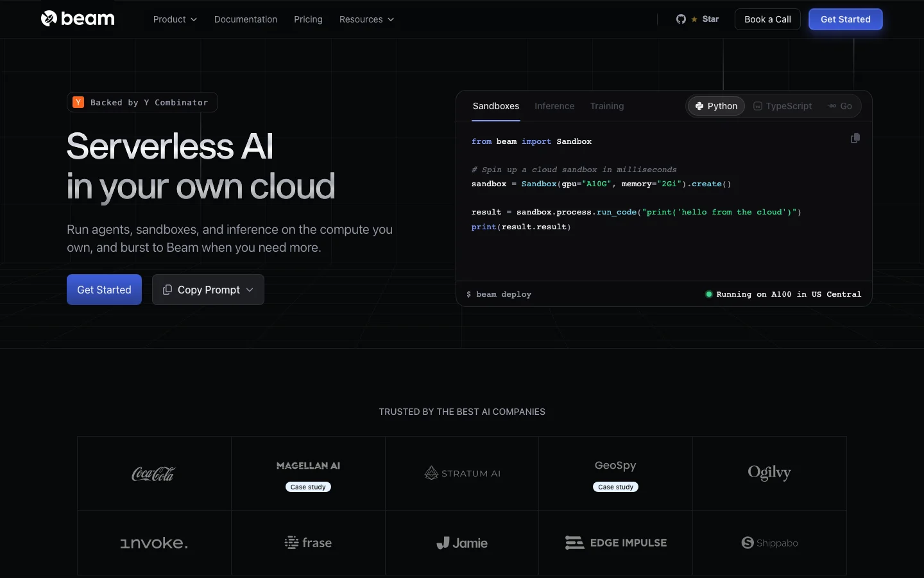Open the Copy Prompt dropdown chevron
The height and width of the screenshot is (578, 924).
point(250,290)
